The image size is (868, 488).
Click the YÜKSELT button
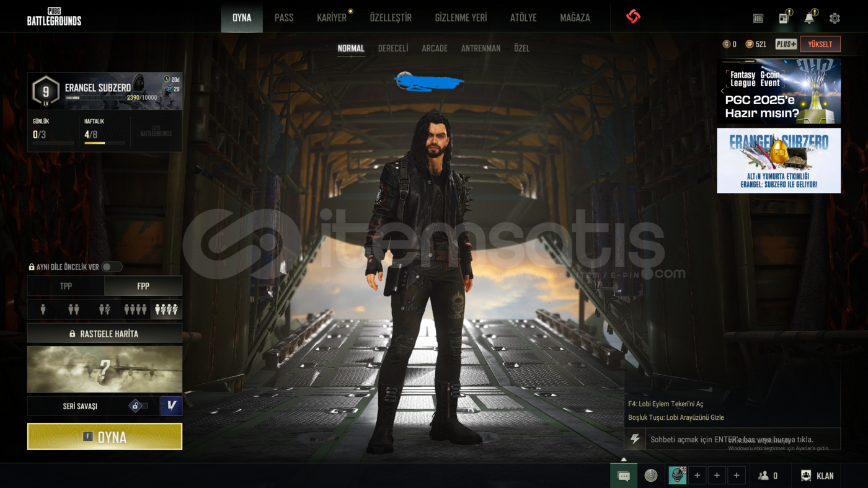point(820,44)
